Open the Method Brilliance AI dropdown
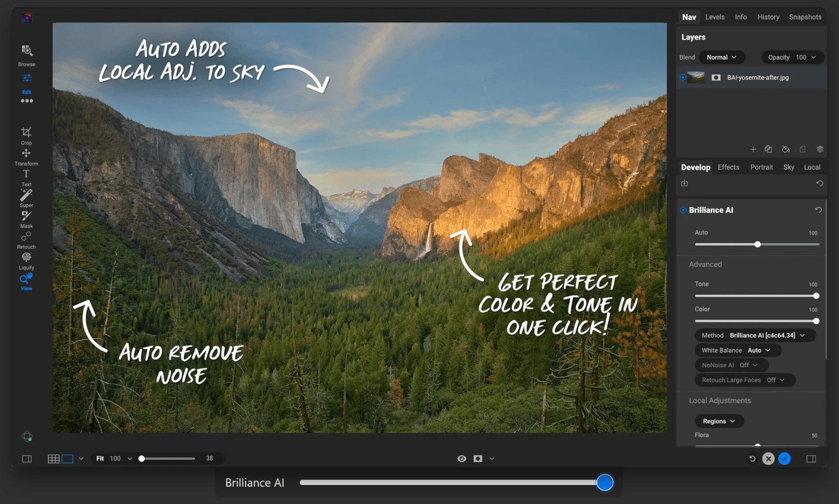Image resolution: width=839 pixels, height=504 pixels. [755, 335]
